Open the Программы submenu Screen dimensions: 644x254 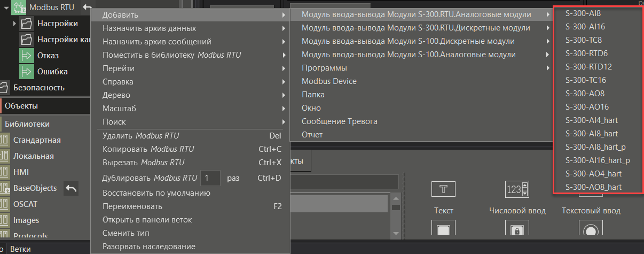point(422,68)
